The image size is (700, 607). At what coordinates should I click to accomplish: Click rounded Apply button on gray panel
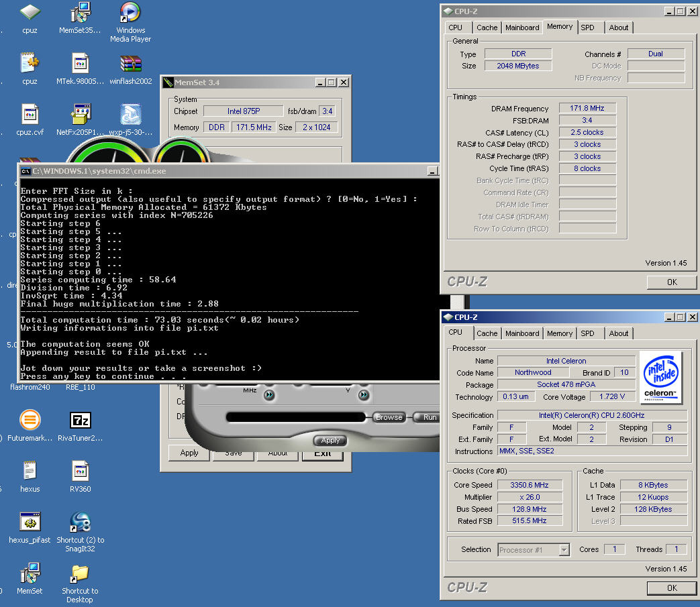pos(330,441)
